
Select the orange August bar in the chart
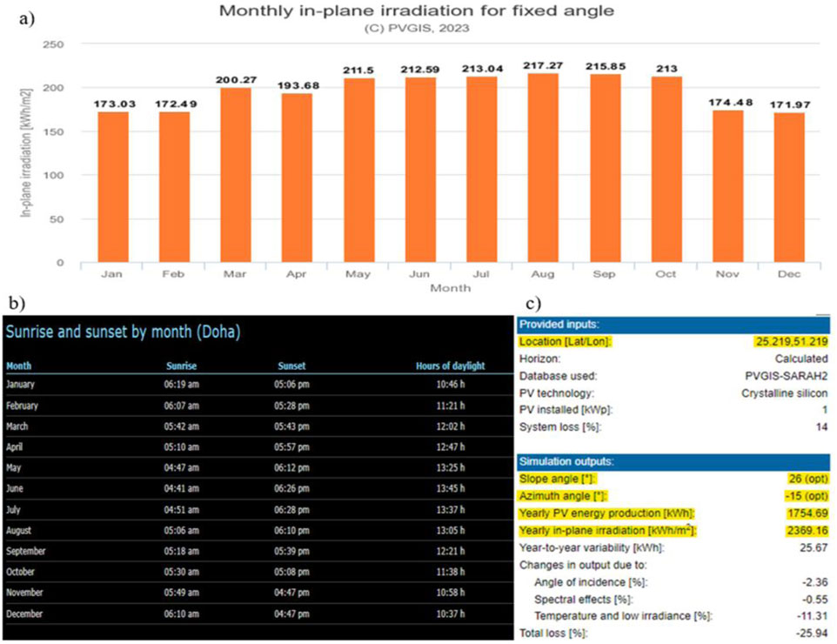544,168
